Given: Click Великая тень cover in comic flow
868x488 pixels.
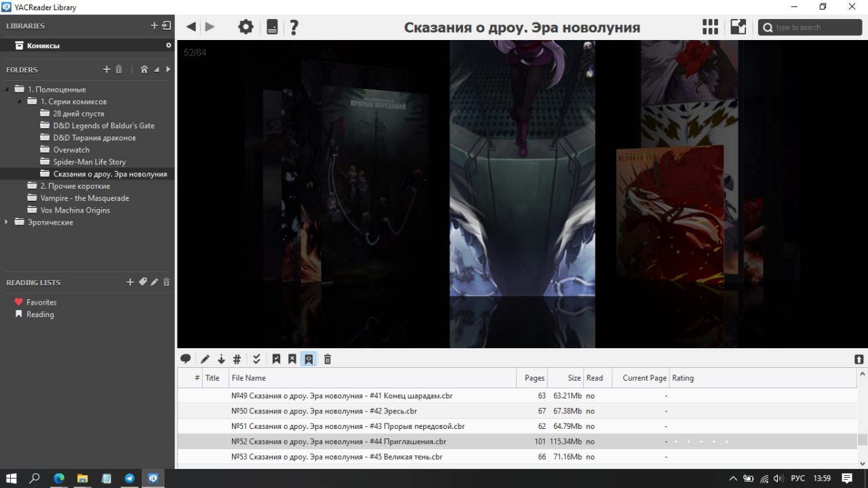Looking at the screenshot, I should (669, 214).
